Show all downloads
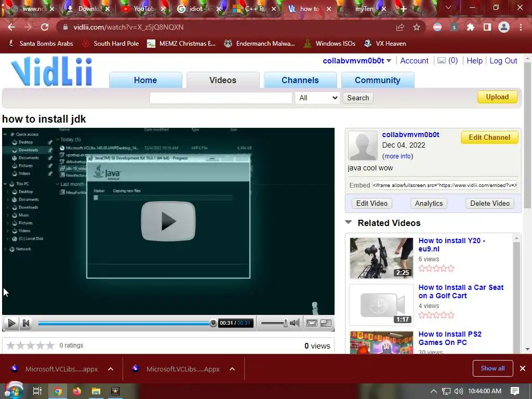The height and width of the screenshot is (399, 532). point(493,368)
